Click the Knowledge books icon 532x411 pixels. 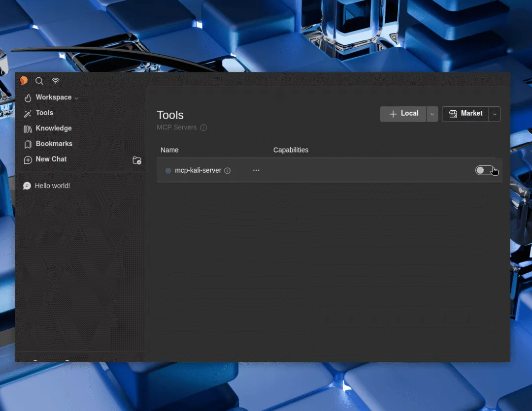pos(28,129)
